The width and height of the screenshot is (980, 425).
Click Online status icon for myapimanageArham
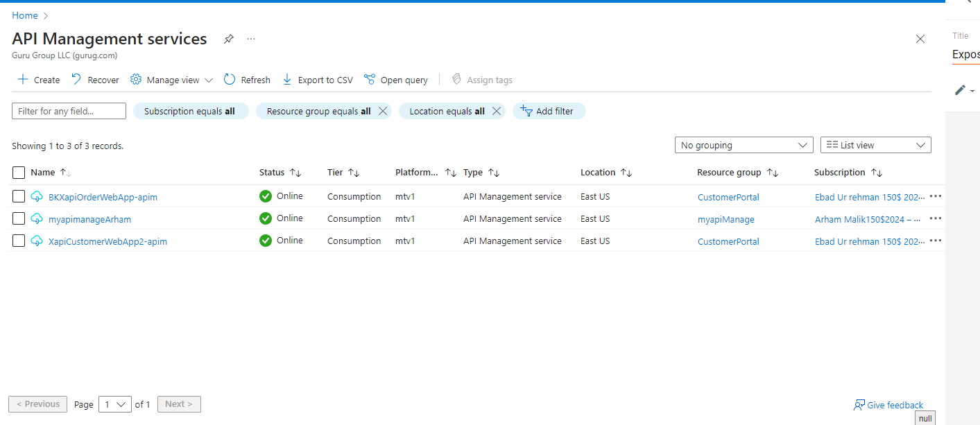(266, 218)
